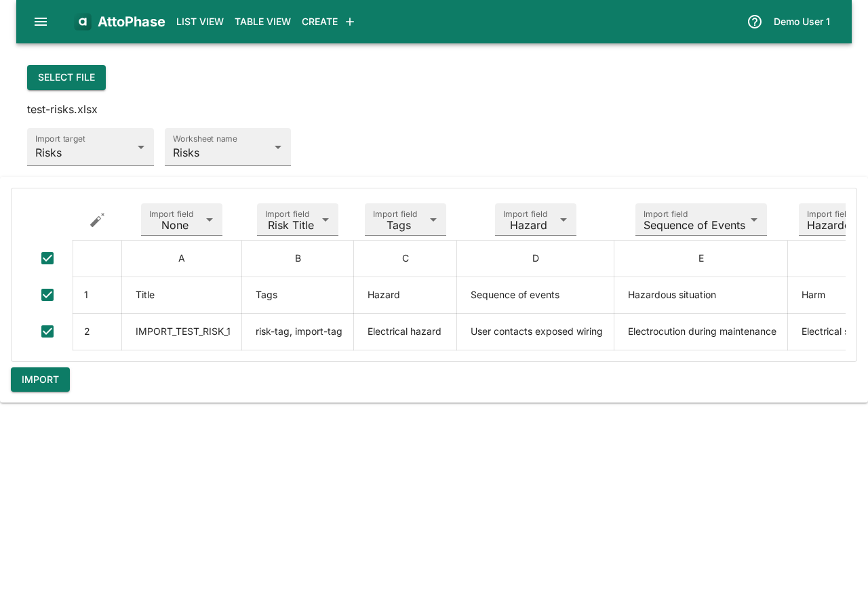Click the AttoPhase logo

119,21
